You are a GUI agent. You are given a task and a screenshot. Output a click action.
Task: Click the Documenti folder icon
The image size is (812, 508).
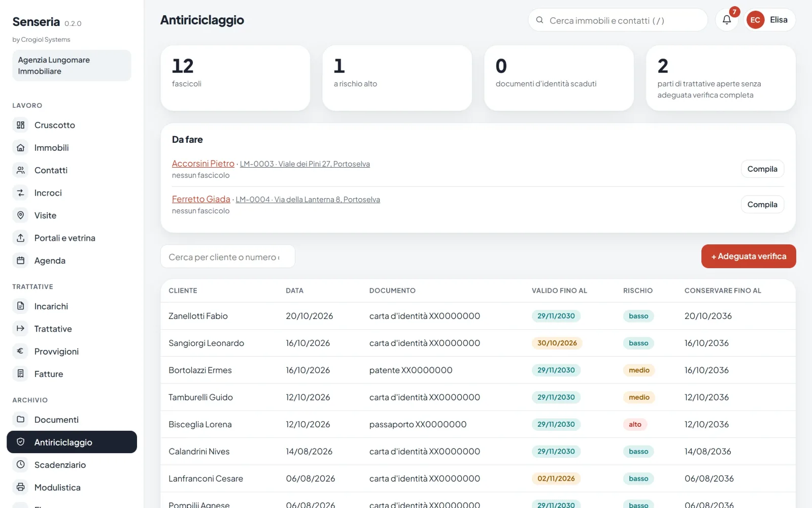click(x=20, y=420)
